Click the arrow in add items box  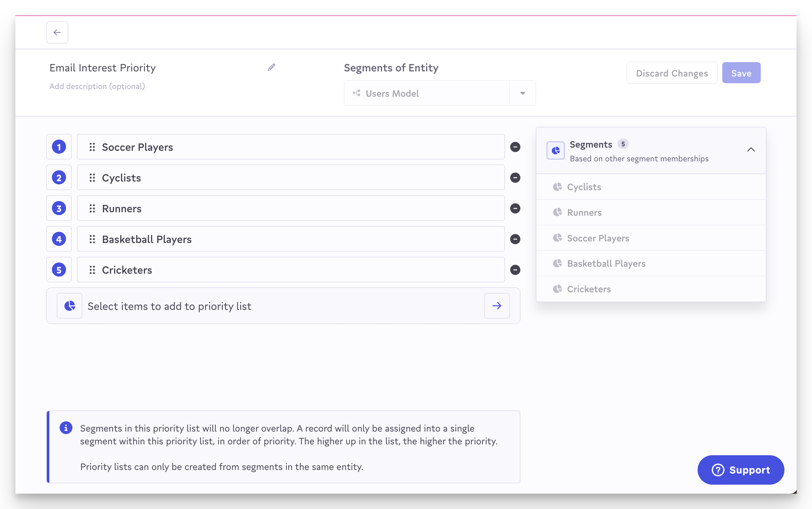pos(497,306)
